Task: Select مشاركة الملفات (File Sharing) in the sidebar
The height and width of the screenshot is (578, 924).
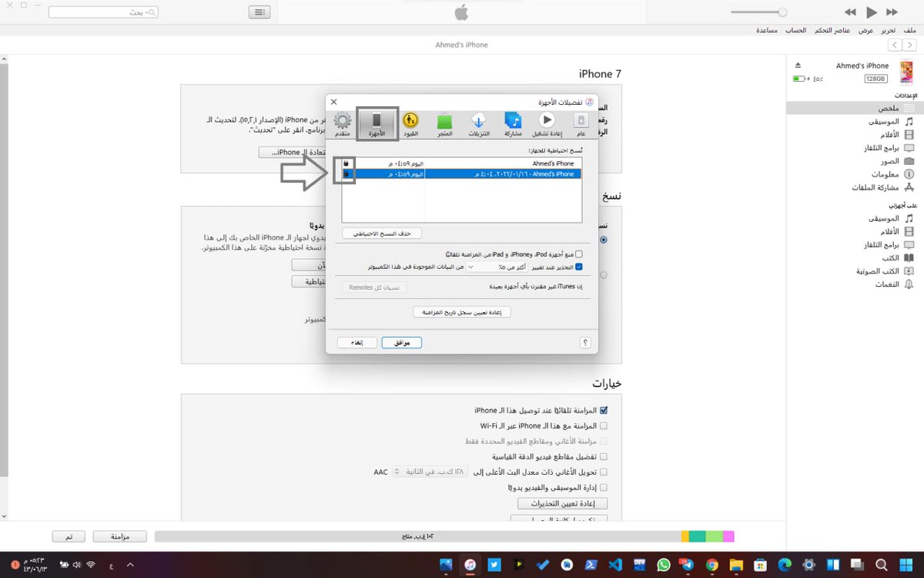Action: (x=855, y=187)
